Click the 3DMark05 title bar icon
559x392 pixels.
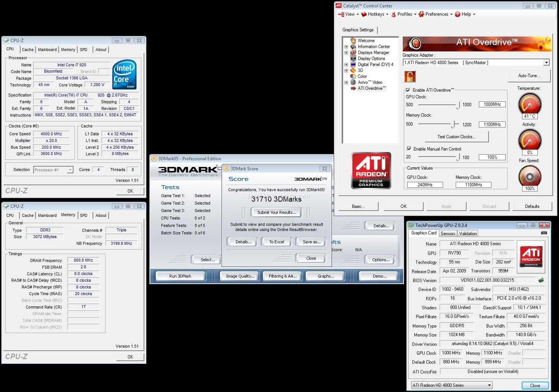[154, 158]
